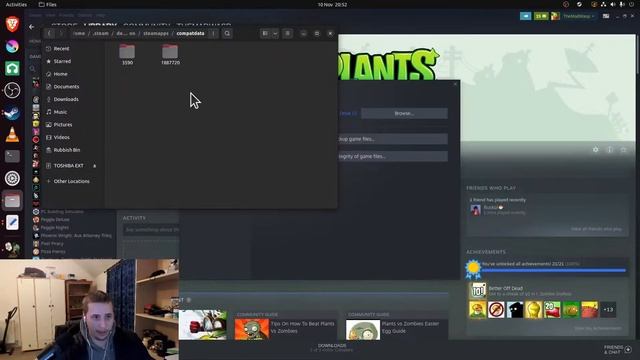This screenshot has height=360, width=640.
Task: Open the path bar options menu
Action: [x=213, y=33]
